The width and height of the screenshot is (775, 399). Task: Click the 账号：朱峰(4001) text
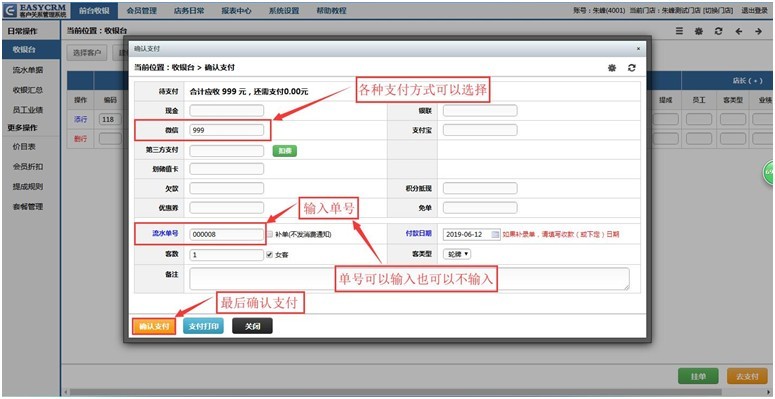pyautogui.click(x=599, y=10)
